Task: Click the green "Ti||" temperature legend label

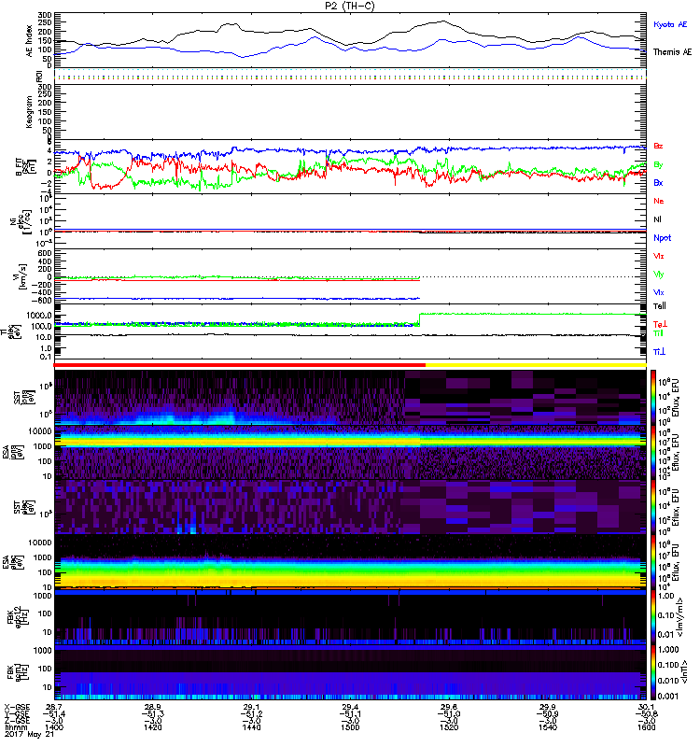Action: click(x=658, y=333)
